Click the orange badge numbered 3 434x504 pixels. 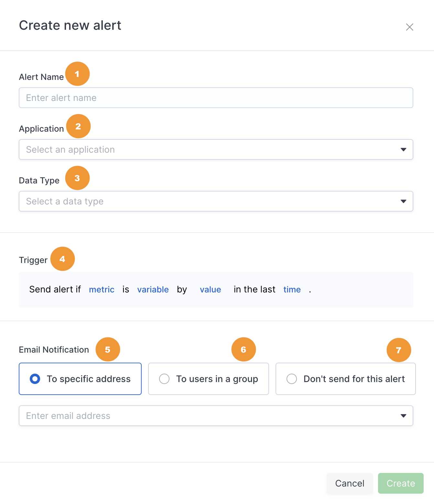[x=77, y=178]
